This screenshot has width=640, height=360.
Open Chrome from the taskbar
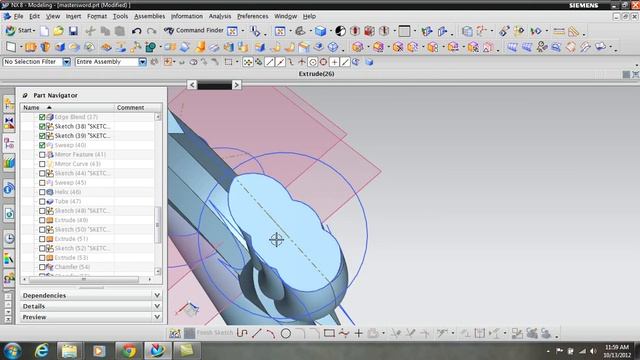128,351
